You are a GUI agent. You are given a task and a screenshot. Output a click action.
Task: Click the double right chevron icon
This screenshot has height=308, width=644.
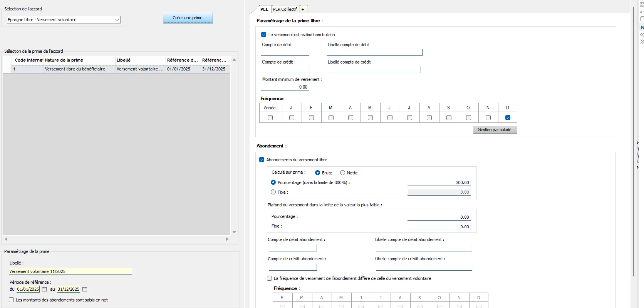coord(642,42)
